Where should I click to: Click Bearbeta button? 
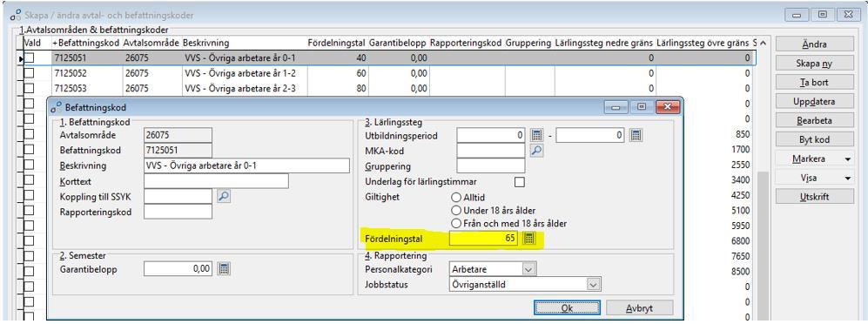click(814, 121)
